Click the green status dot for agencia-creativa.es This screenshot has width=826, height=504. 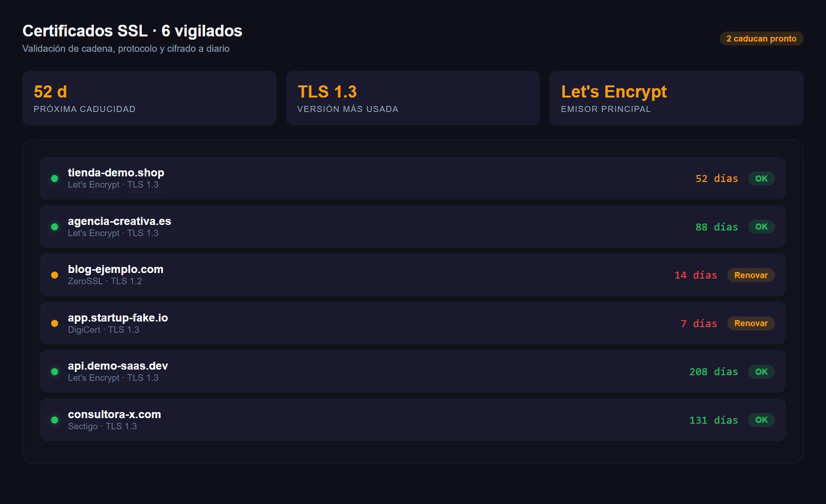click(x=55, y=226)
